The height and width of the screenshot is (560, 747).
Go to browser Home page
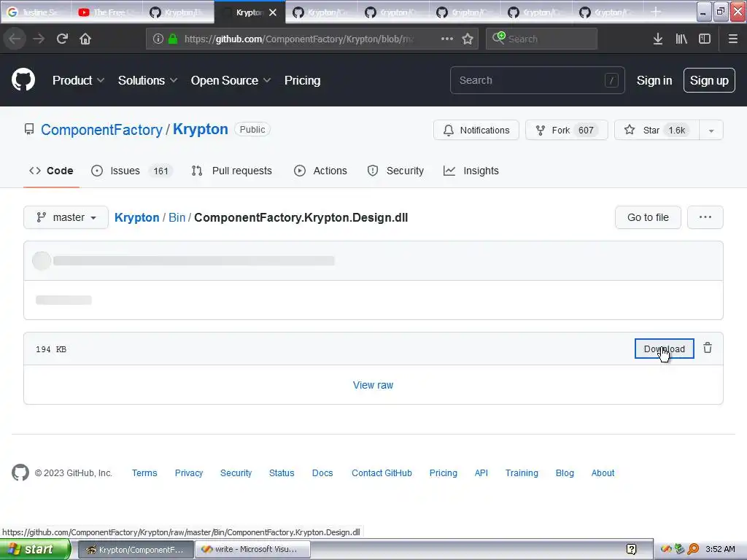click(x=85, y=39)
